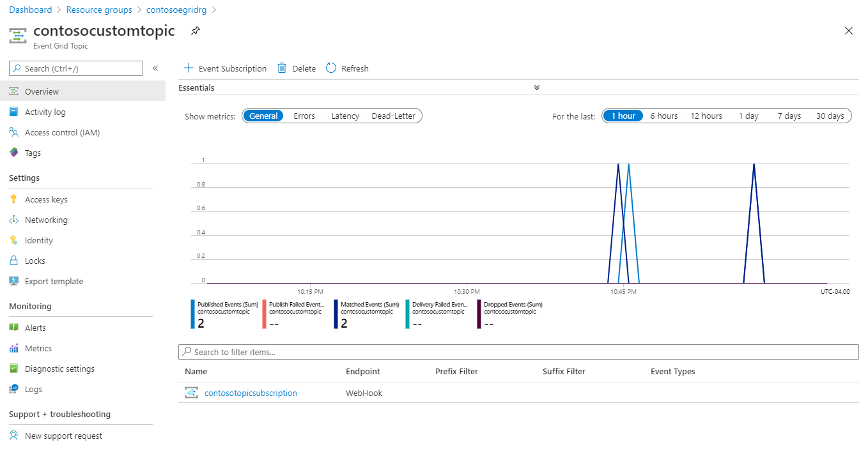Screen dimensions: 868x449
Task: Switch metrics to Dead-Letter view
Action: point(392,116)
